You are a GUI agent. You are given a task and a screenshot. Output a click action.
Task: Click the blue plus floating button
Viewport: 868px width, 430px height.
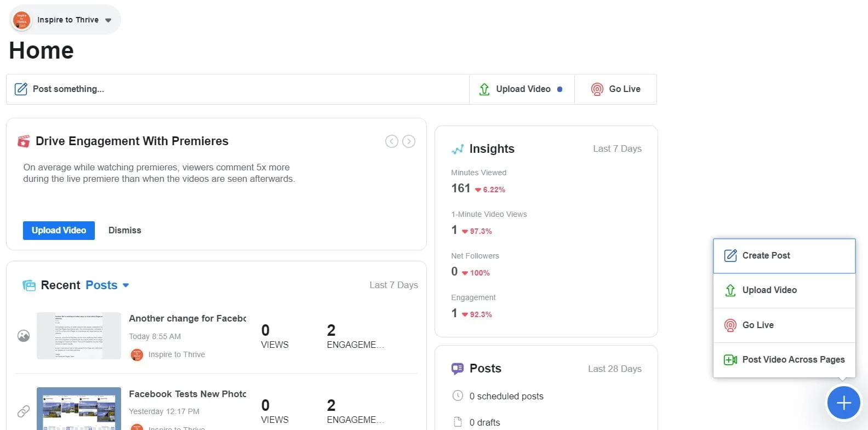843,403
